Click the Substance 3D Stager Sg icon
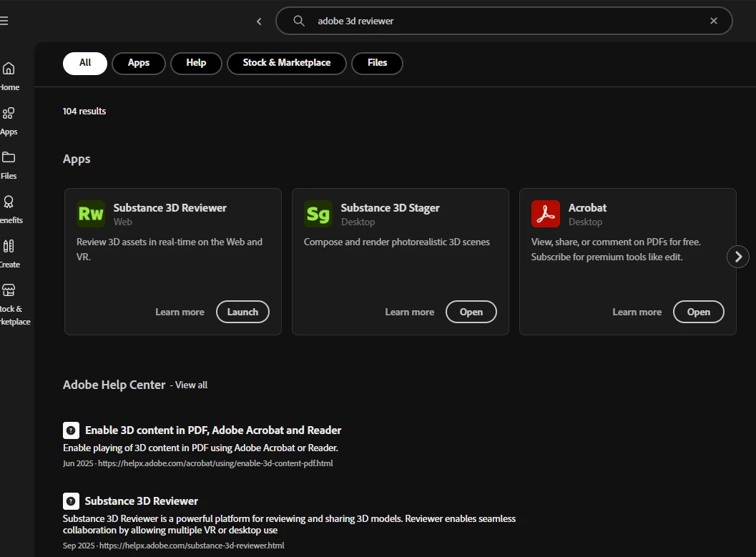The height and width of the screenshot is (557, 756). point(318,214)
